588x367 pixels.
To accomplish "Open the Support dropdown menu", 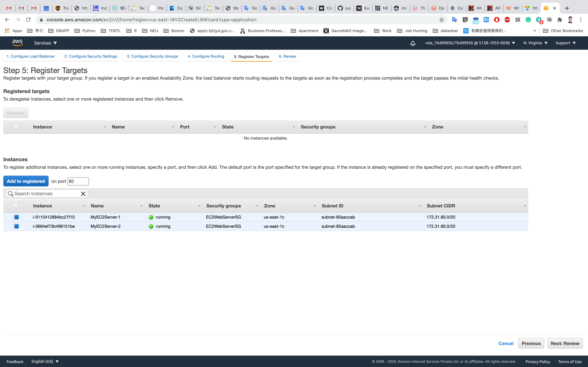I will coord(565,43).
